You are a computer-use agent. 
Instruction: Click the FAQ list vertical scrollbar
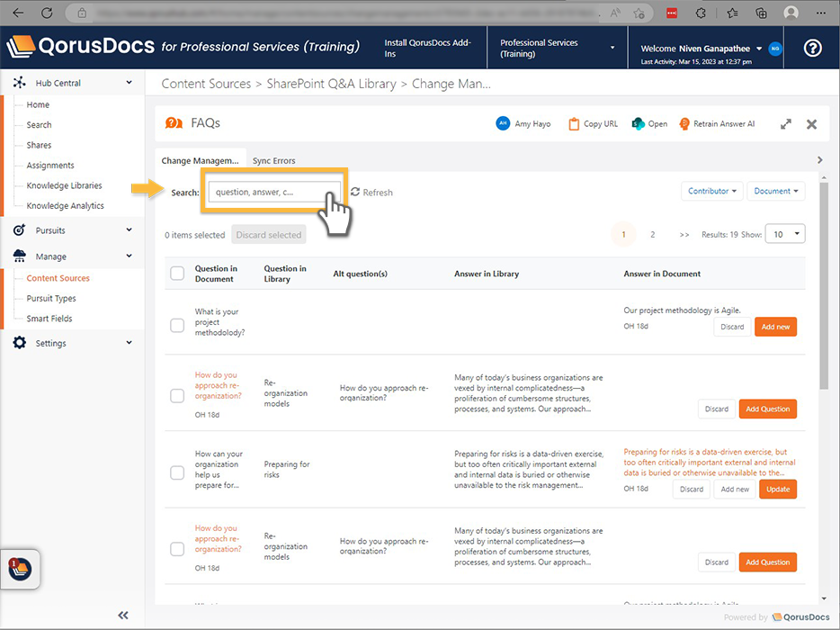click(824, 286)
